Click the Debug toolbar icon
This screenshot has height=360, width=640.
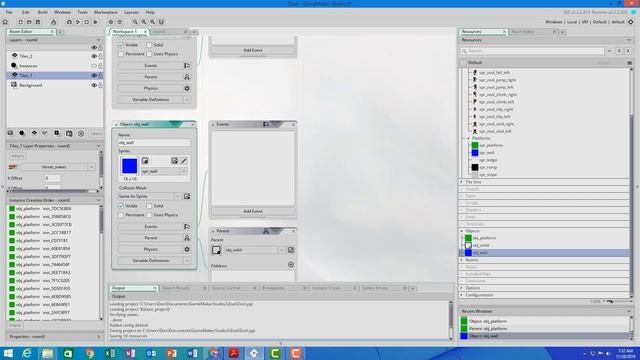click(x=69, y=22)
